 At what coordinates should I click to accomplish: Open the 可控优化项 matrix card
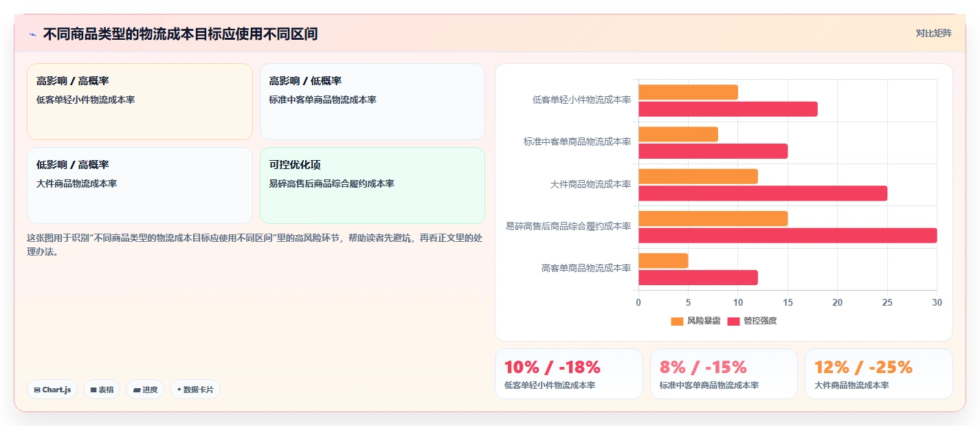click(372, 186)
